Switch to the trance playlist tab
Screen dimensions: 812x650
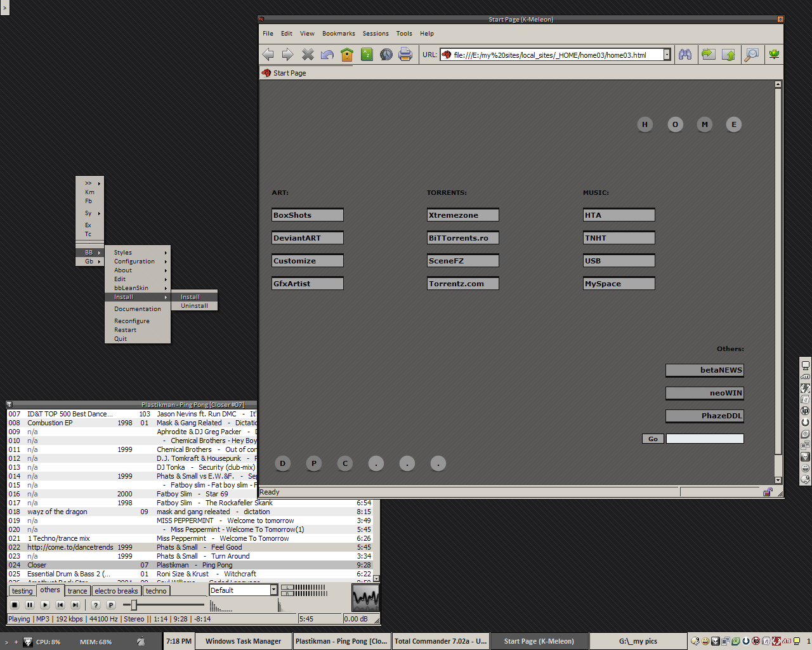coord(77,591)
